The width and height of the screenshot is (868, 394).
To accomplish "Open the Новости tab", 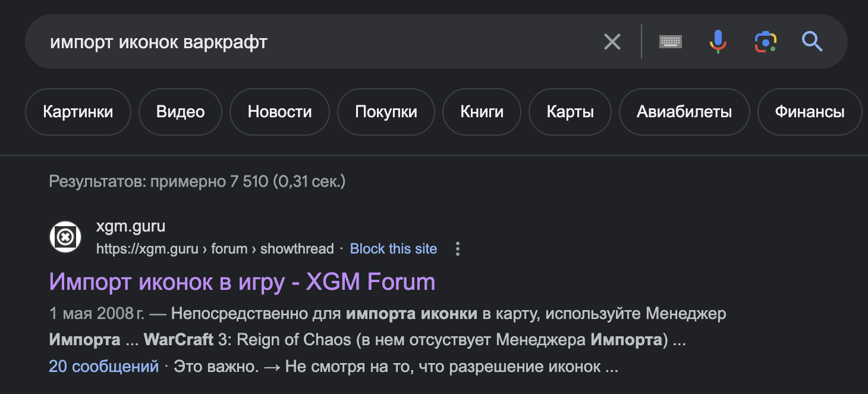I will [279, 112].
